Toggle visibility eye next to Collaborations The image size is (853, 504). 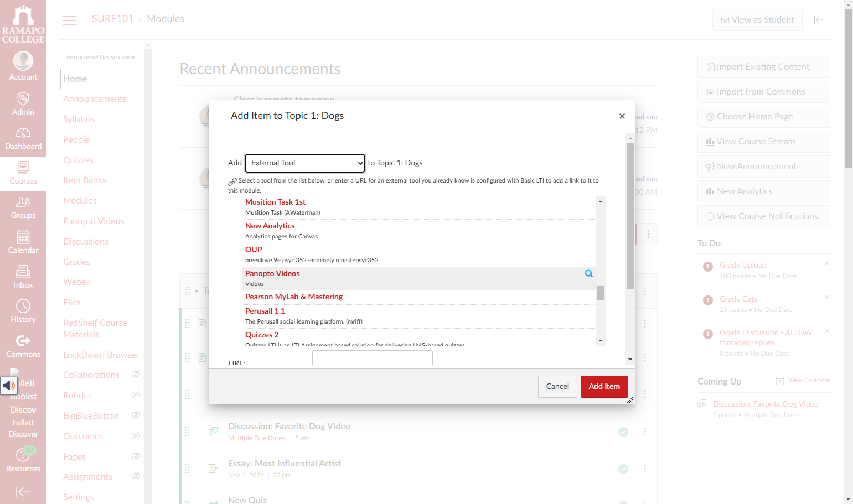coord(136,375)
